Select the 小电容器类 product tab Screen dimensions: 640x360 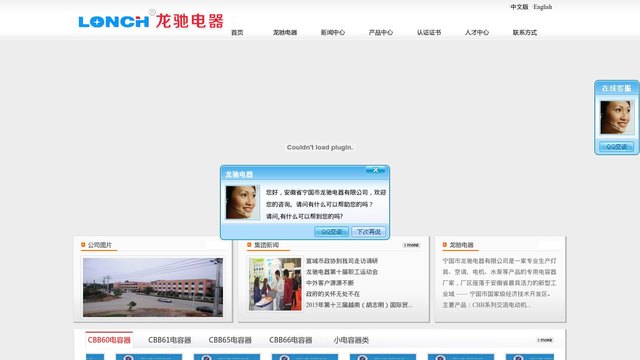click(351, 340)
